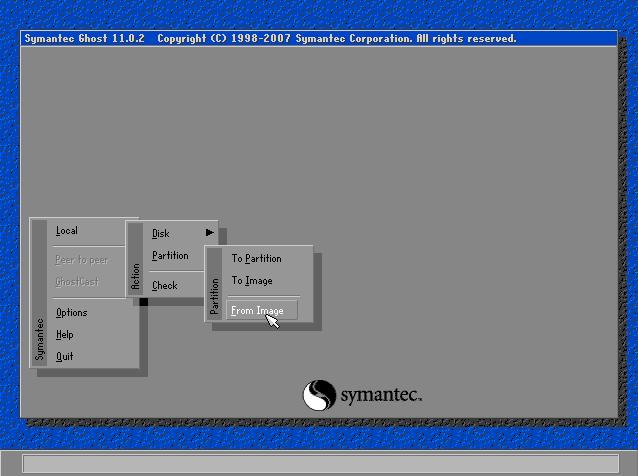The image size is (638, 476).
Task: Open the Help menu item
Action: pyautogui.click(x=65, y=334)
